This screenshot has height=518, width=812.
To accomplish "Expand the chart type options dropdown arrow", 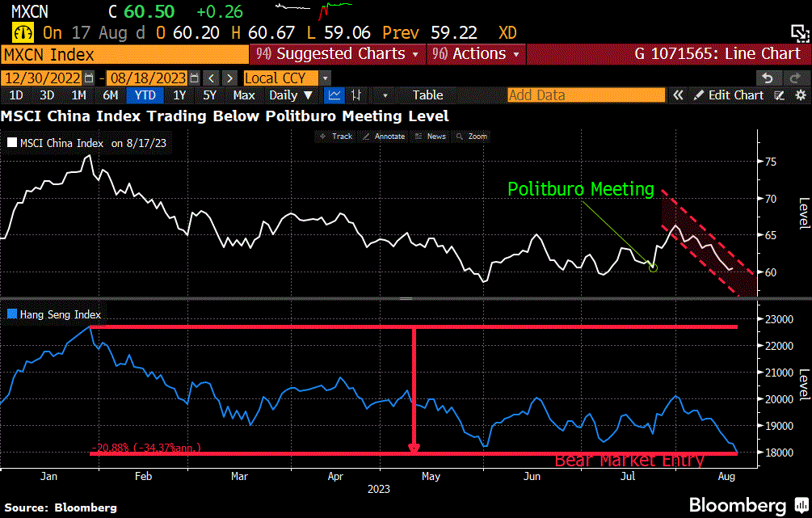I will 385,95.
